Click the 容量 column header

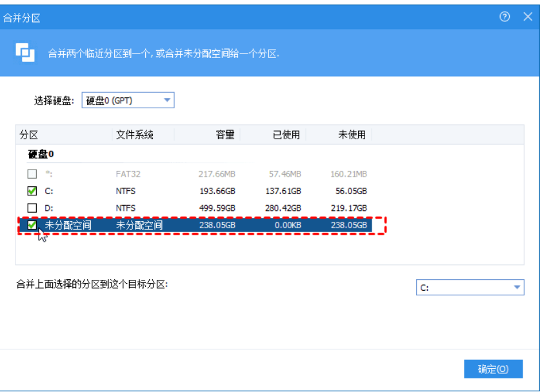[224, 135]
